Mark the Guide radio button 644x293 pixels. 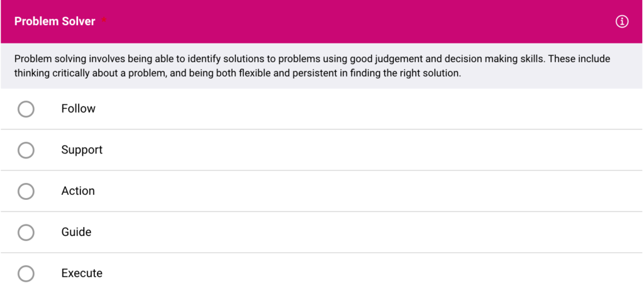click(x=26, y=233)
